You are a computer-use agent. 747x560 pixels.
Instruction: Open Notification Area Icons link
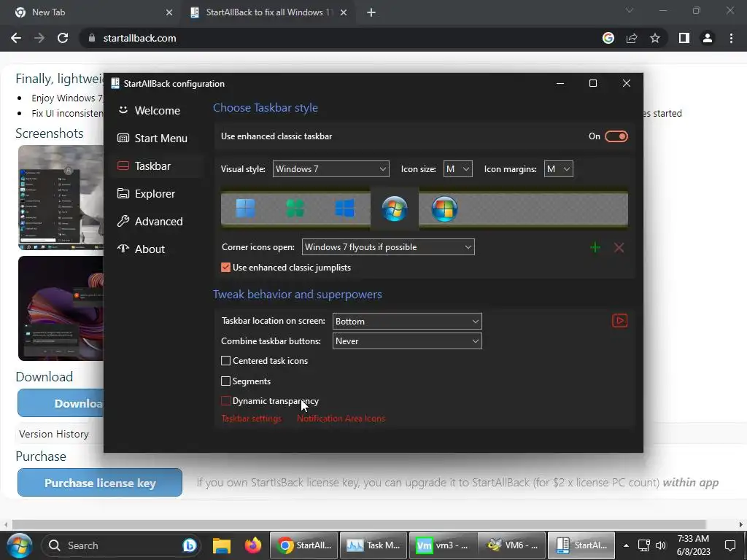click(x=341, y=419)
